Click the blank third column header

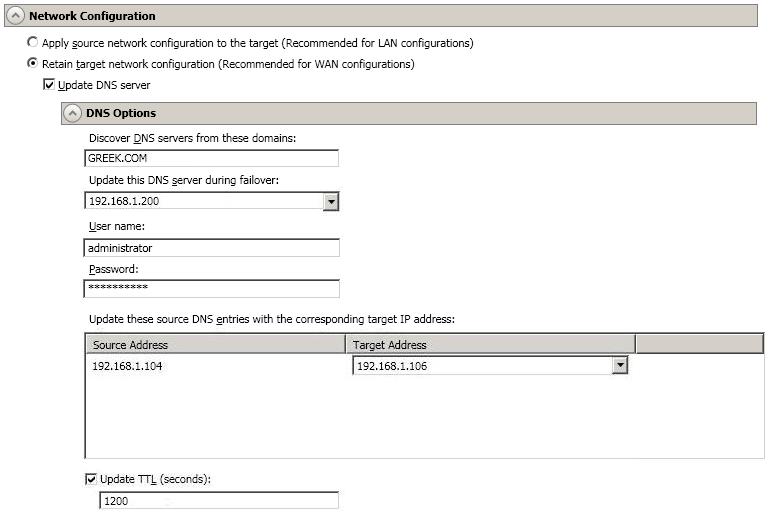pos(699,345)
